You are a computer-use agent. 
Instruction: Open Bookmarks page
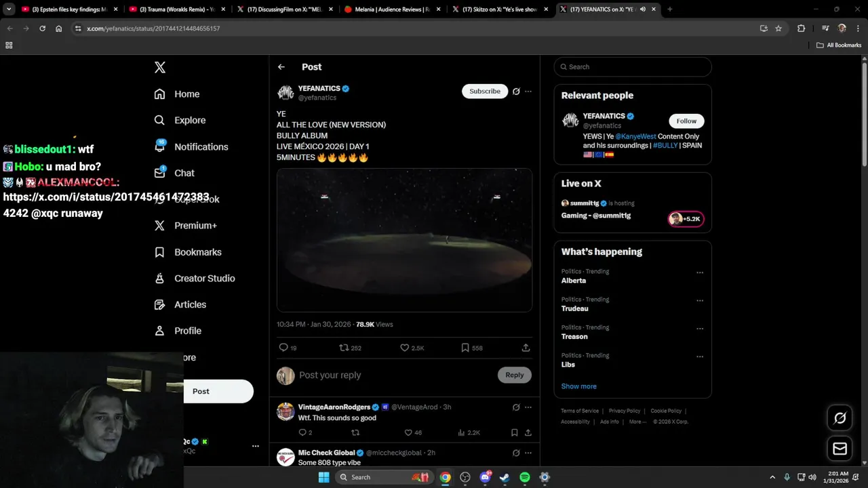click(x=188, y=252)
